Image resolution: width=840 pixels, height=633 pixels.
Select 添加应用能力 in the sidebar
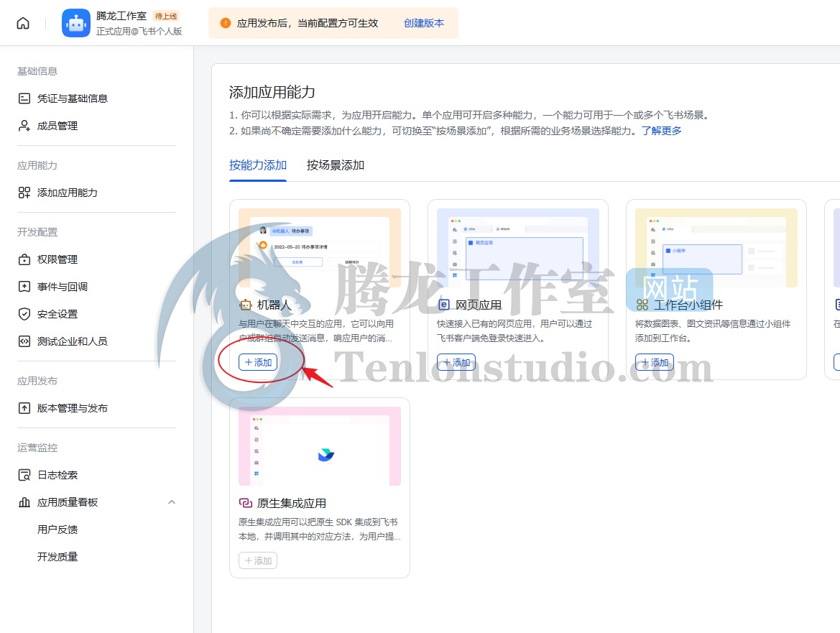[67, 193]
